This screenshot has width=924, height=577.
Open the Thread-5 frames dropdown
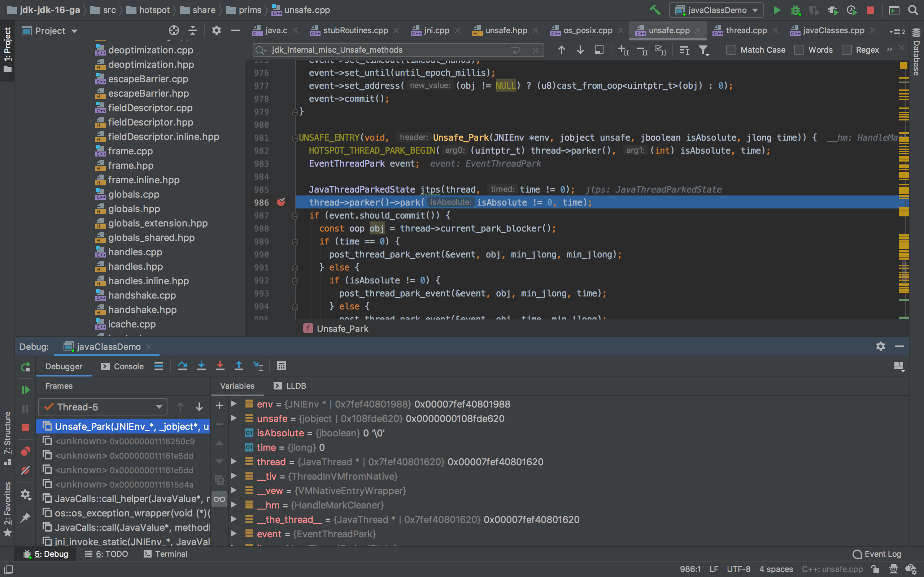pos(103,407)
